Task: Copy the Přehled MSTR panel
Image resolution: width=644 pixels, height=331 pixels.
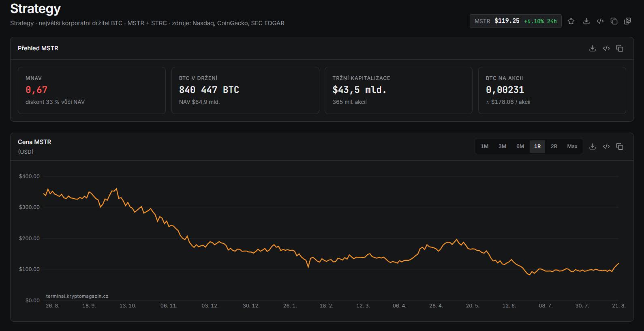Action: (x=620, y=48)
